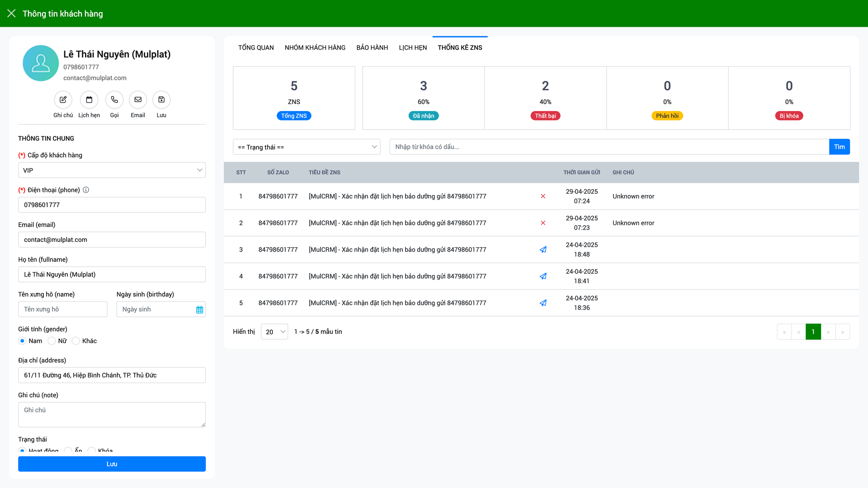Select the Khác gender option

point(76,341)
